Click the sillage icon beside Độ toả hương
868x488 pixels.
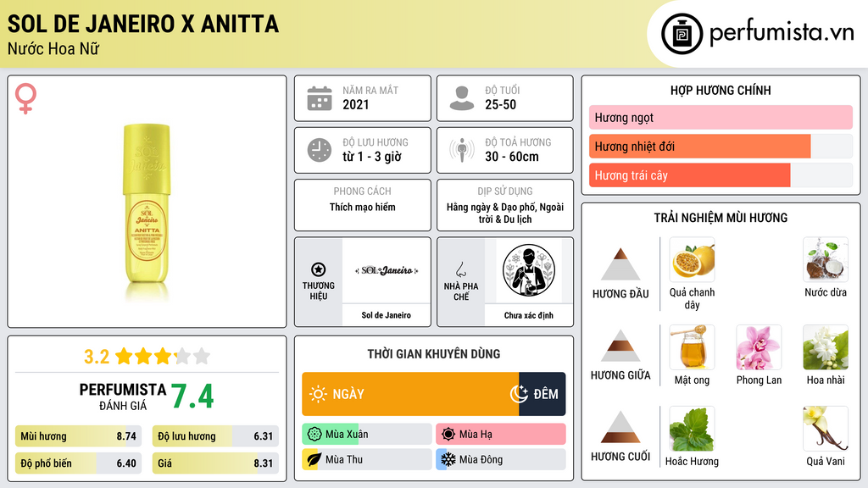(462, 150)
